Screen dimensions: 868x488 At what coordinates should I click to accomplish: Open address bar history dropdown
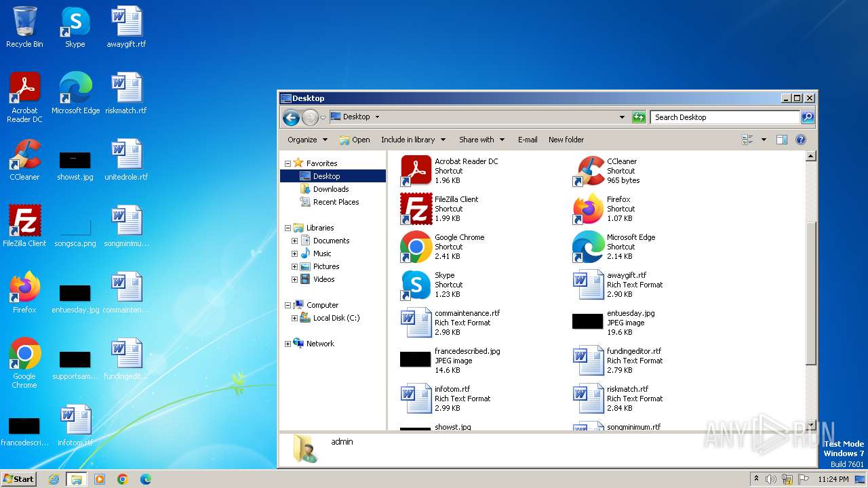622,117
